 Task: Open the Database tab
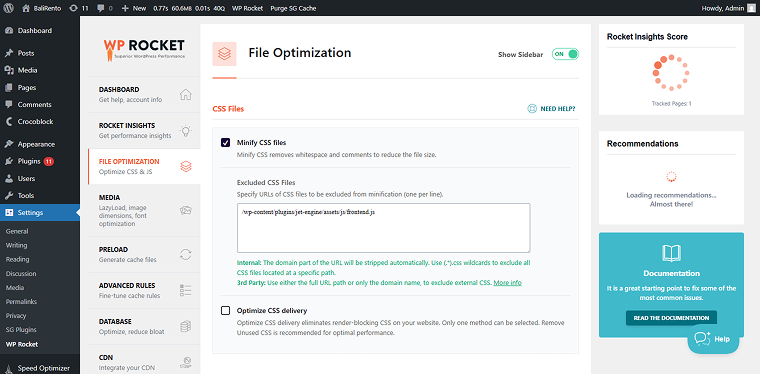pos(144,327)
